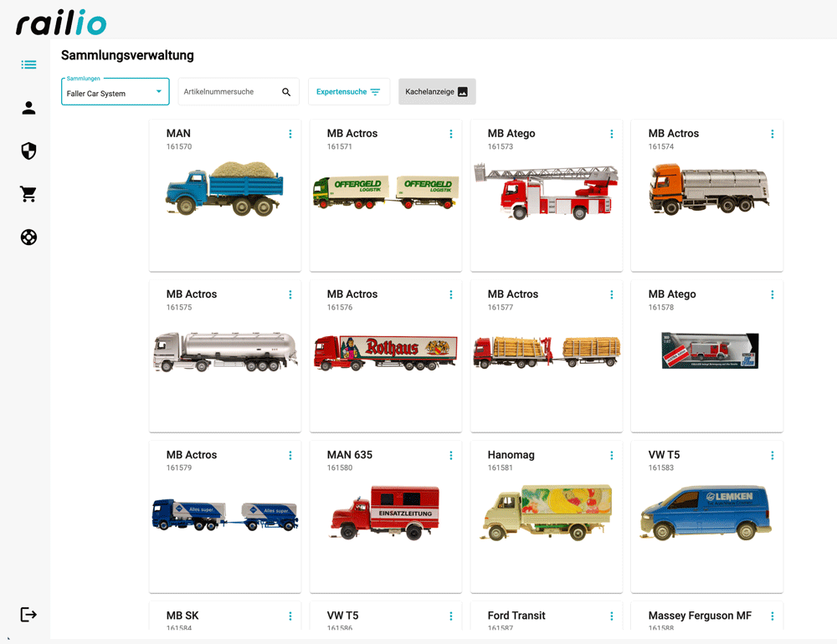Open options menu for MB Actros 161577

point(612,294)
